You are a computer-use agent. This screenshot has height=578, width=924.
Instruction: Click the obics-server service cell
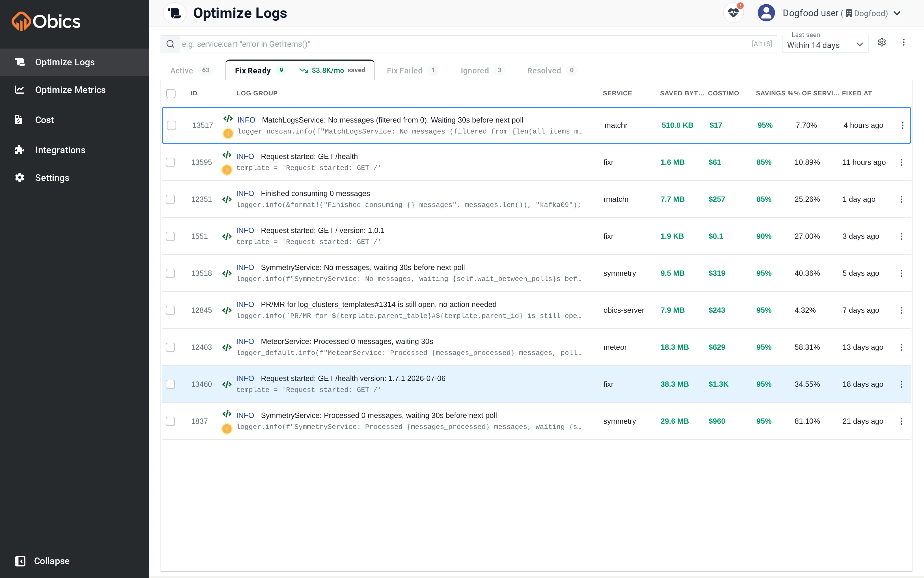pos(623,310)
